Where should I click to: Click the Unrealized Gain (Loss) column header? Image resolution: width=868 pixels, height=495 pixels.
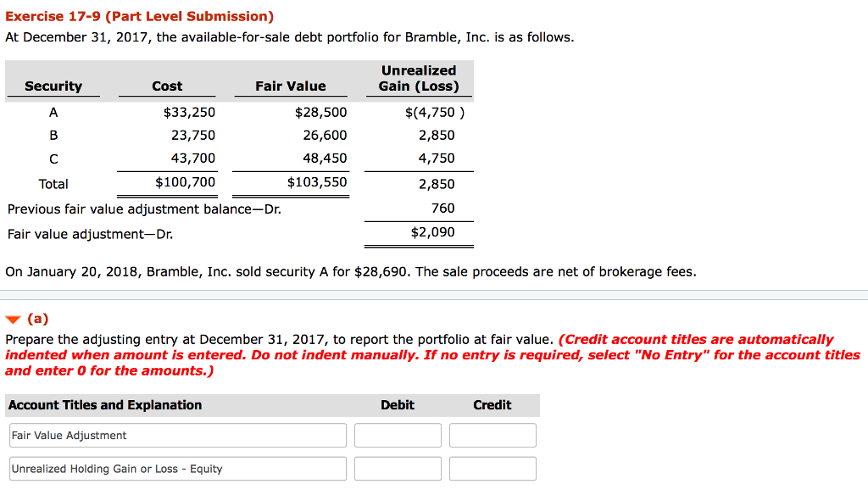pos(419,78)
